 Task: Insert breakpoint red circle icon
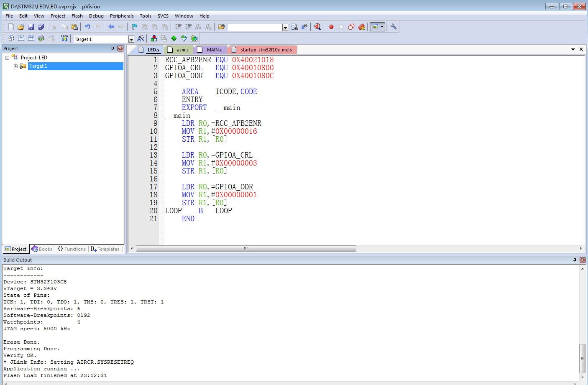[x=331, y=27]
